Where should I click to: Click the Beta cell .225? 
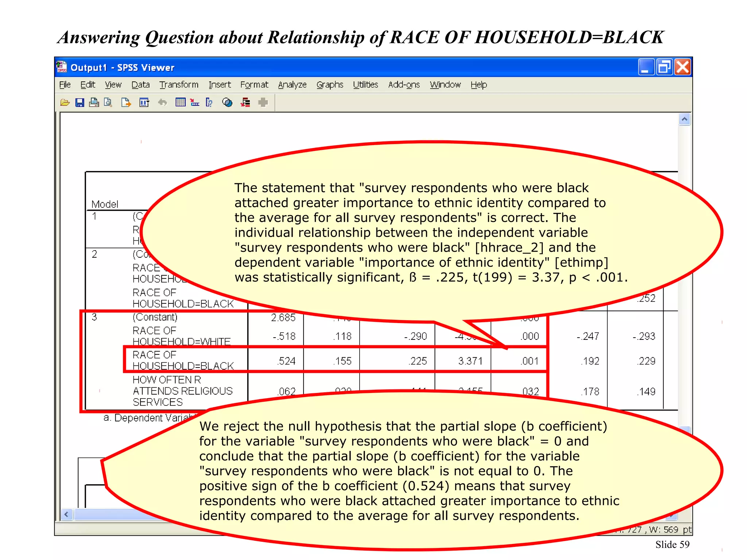418,361
